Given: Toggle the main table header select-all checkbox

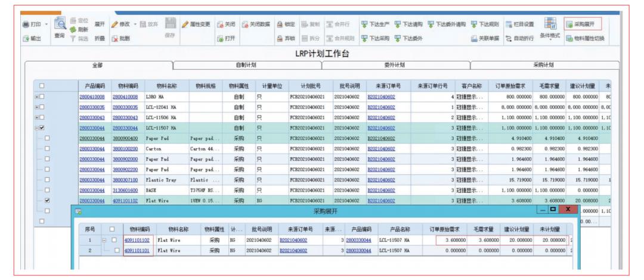Looking at the screenshot, I should coord(42,86).
